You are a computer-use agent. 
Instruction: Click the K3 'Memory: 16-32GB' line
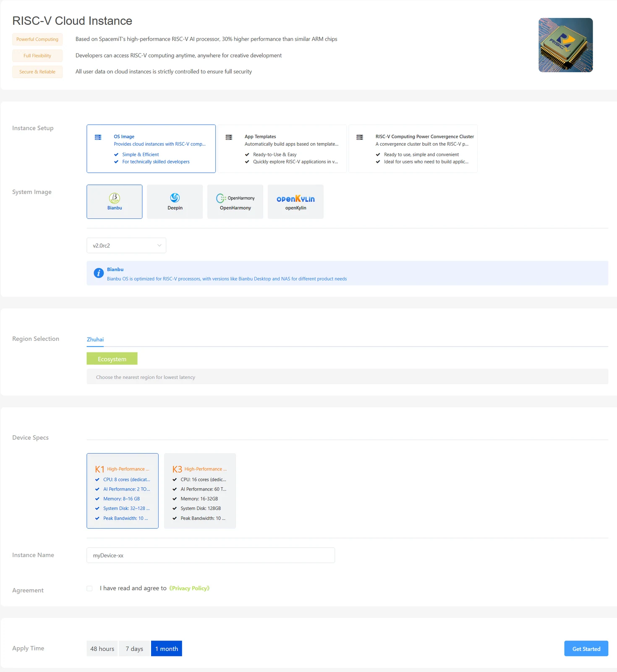tap(199, 499)
